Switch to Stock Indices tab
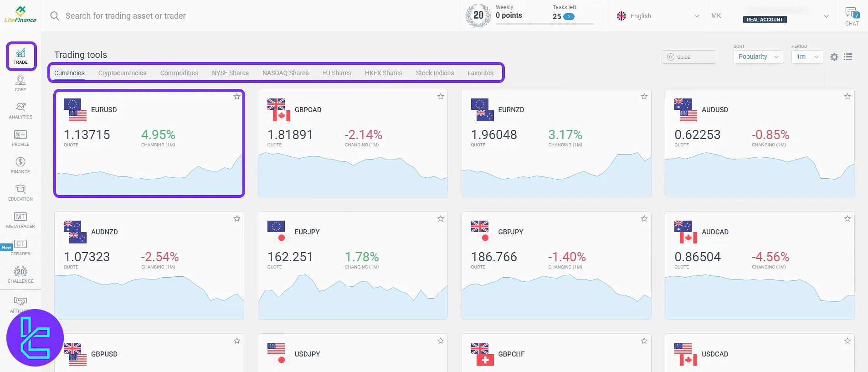The width and height of the screenshot is (868, 372). point(435,73)
